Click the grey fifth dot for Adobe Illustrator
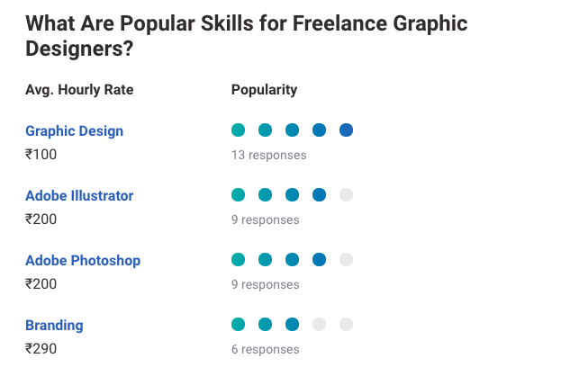Screen dimensions: 588x376 [346, 195]
